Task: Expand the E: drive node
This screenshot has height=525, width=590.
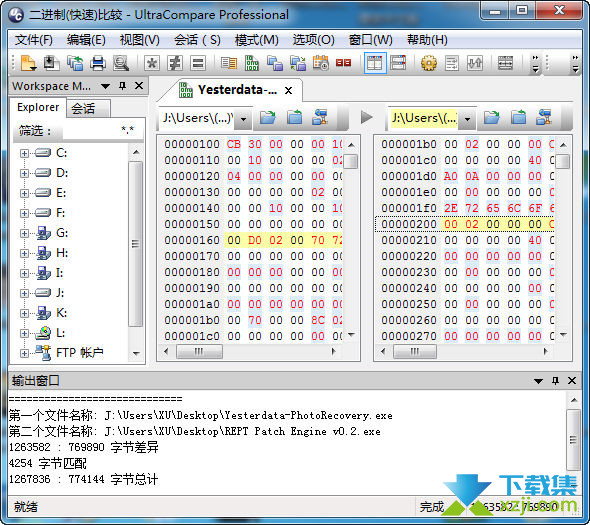Action: (x=24, y=193)
